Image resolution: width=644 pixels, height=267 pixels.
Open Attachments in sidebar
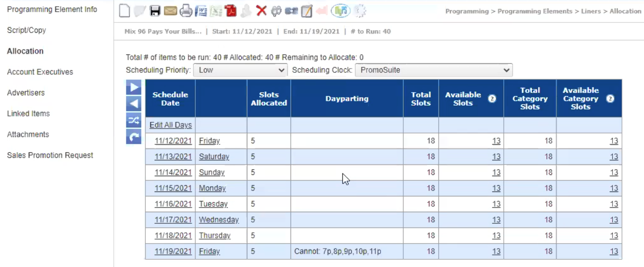[x=28, y=134]
